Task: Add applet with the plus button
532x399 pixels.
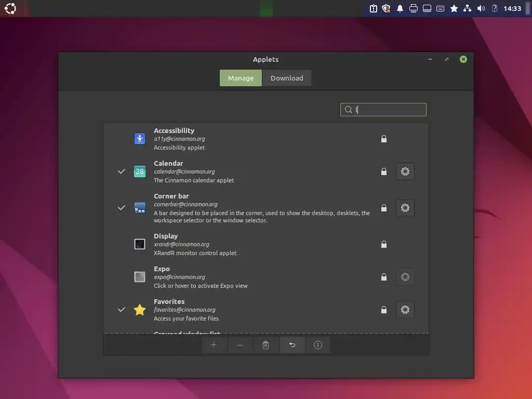Action: tap(214, 345)
